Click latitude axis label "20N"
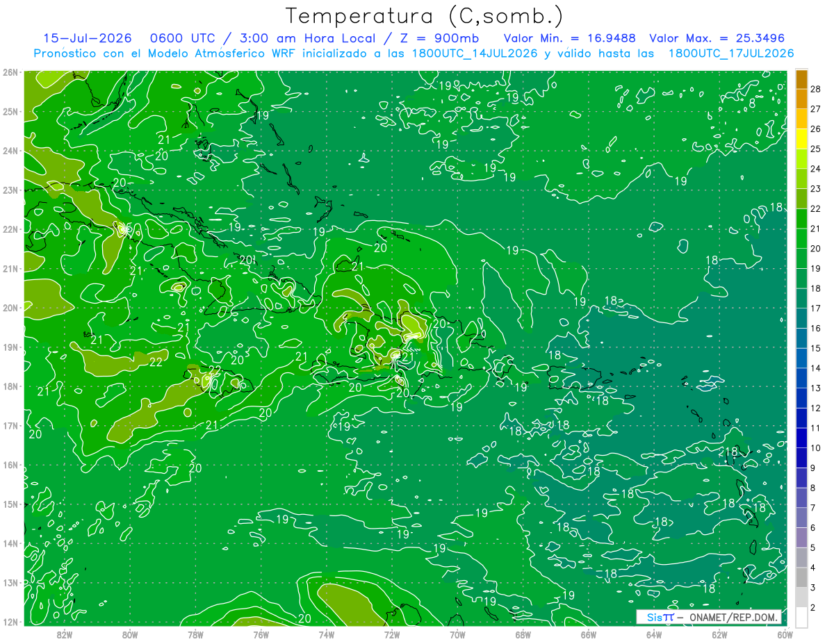 (x=10, y=308)
